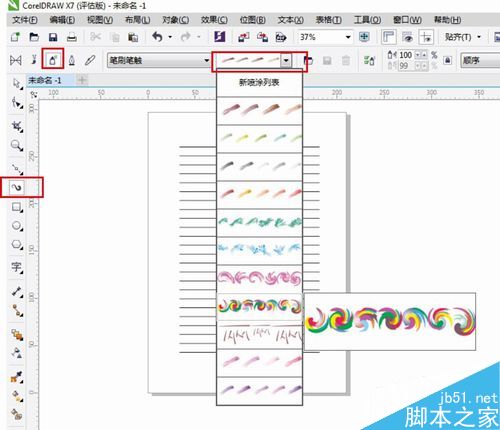This screenshot has height=430, width=500.
Task: Pick the light blue splash brush stroke
Action: tap(259, 250)
